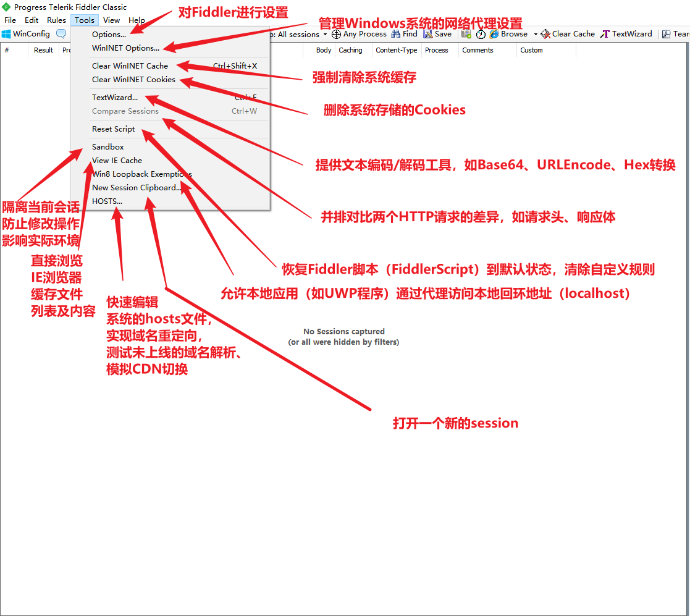Open the Edit menu
The height and width of the screenshot is (616, 690).
[32, 20]
